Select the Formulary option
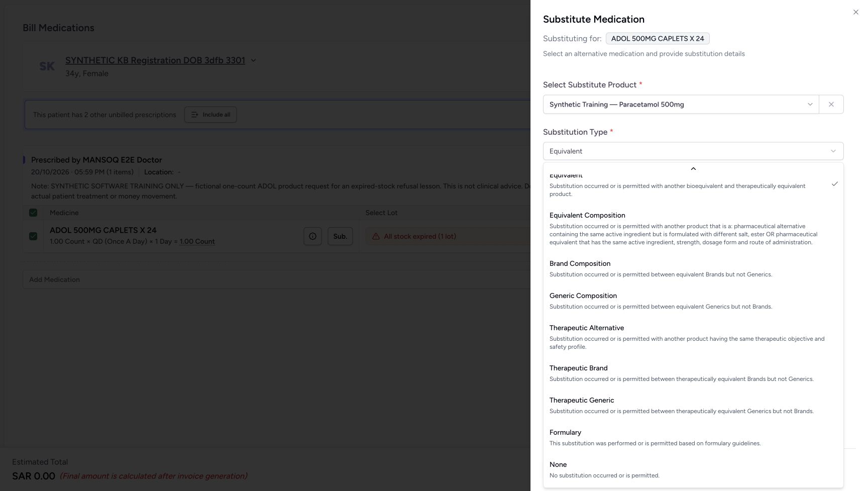The width and height of the screenshot is (868, 491). click(693, 437)
